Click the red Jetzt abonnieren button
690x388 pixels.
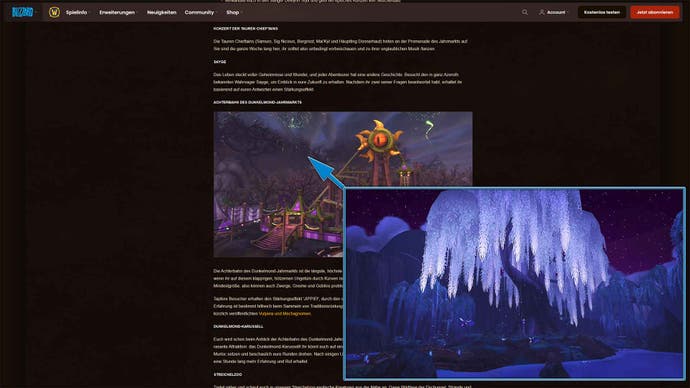click(x=654, y=12)
